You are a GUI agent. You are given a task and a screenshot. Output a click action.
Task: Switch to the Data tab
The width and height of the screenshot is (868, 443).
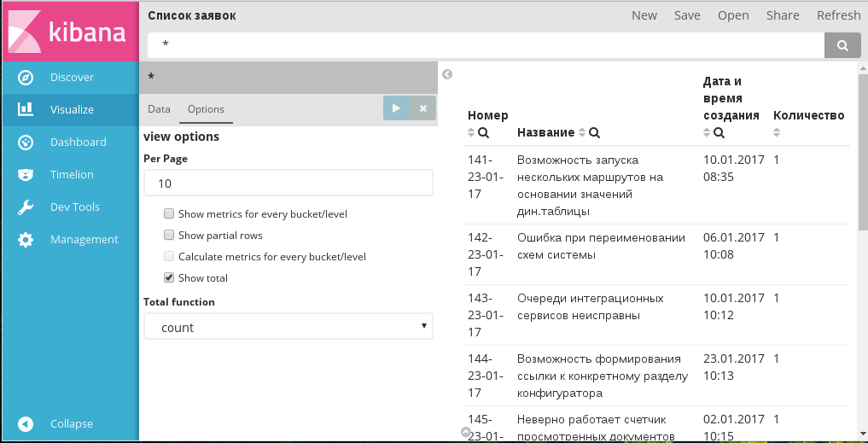[159, 109]
